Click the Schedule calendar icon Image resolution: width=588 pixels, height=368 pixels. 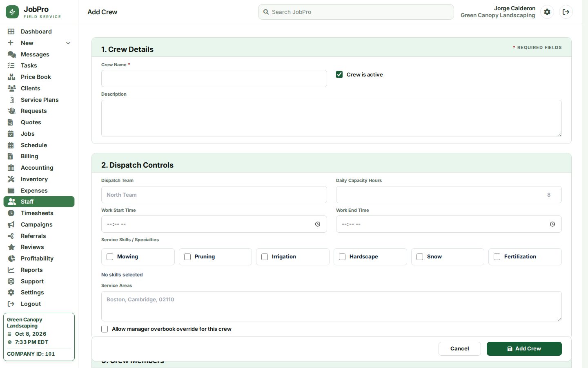coord(11,145)
